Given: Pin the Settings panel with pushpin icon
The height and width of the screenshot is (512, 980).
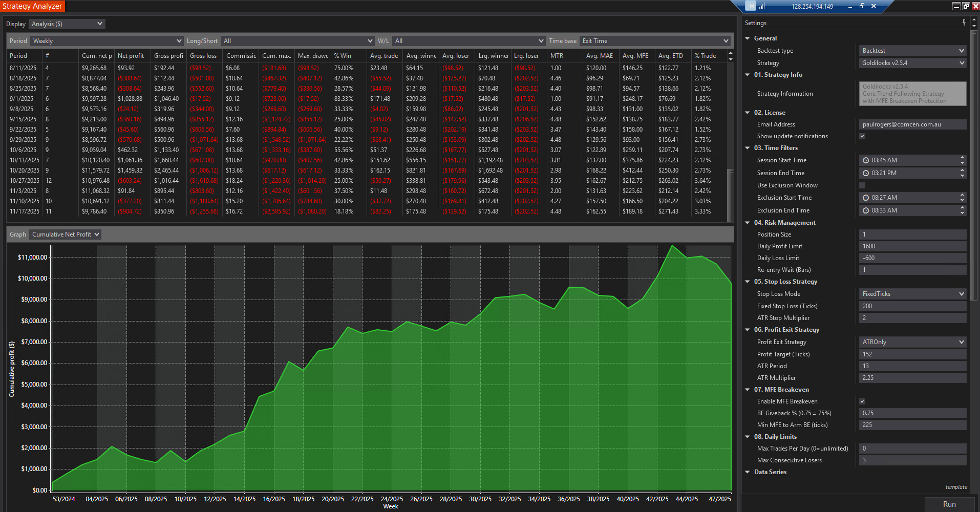Looking at the screenshot, I should [x=964, y=23].
